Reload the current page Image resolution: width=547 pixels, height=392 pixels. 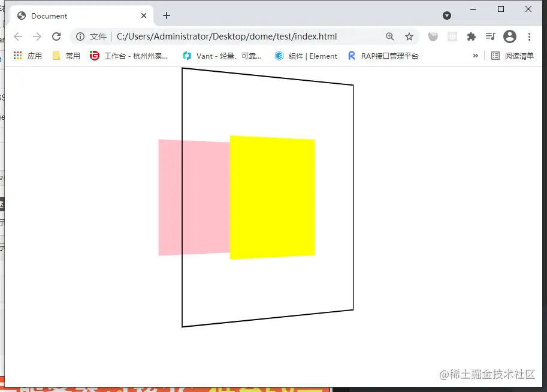[x=56, y=37]
